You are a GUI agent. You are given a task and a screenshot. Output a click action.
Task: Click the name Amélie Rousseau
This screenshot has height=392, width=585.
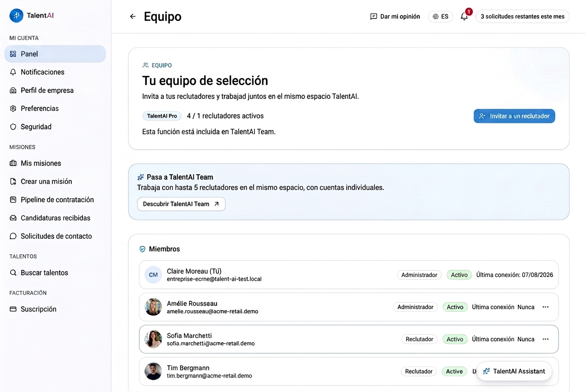pyautogui.click(x=192, y=304)
